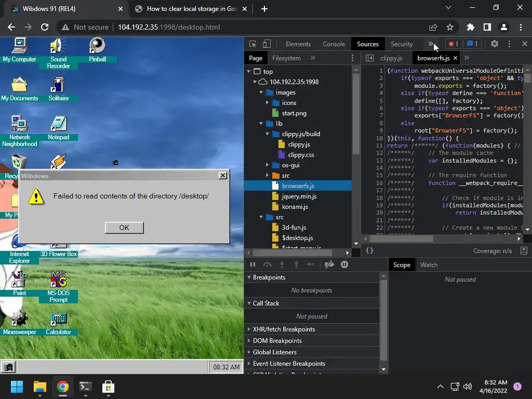This screenshot has height=399, width=532.
Task: Show hidden system tray icons
Action: (x=441, y=387)
